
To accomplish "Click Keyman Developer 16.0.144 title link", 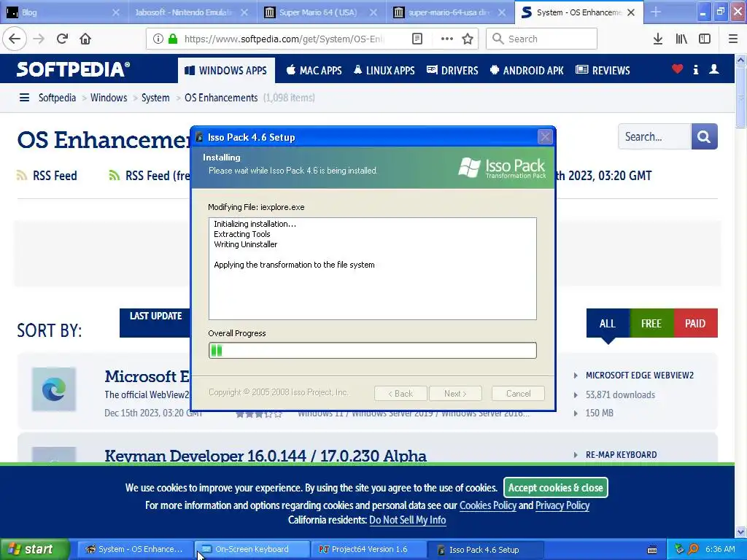I will [266, 456].
